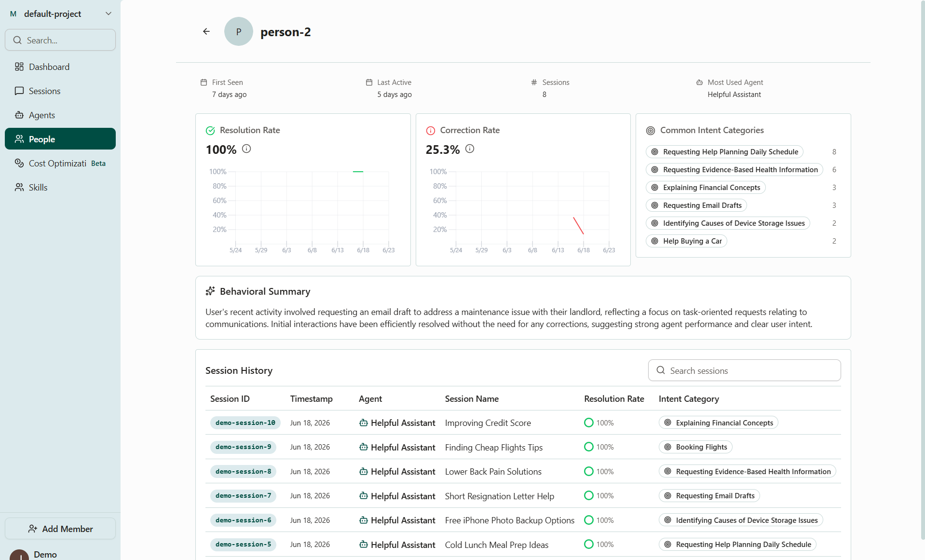Open demo-session-7 ID badge
The image size is (925, 560).
click(x=243, y=495)
